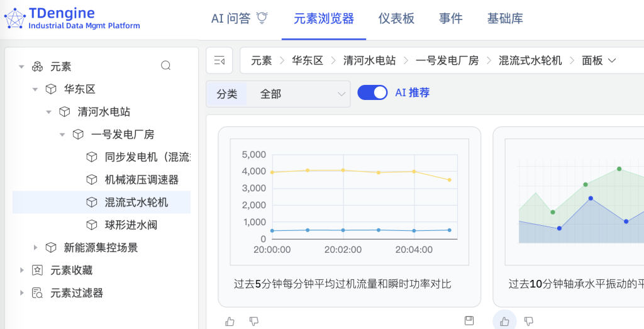Click 混流式水轮机 in the breadcrumb
This screenshot has height=329, width=644.
(530, 61)
